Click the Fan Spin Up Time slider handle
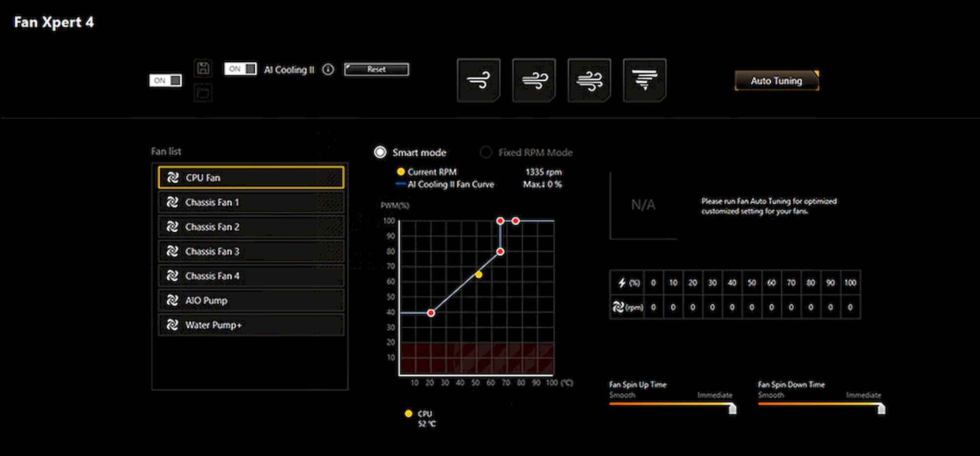 733,408
